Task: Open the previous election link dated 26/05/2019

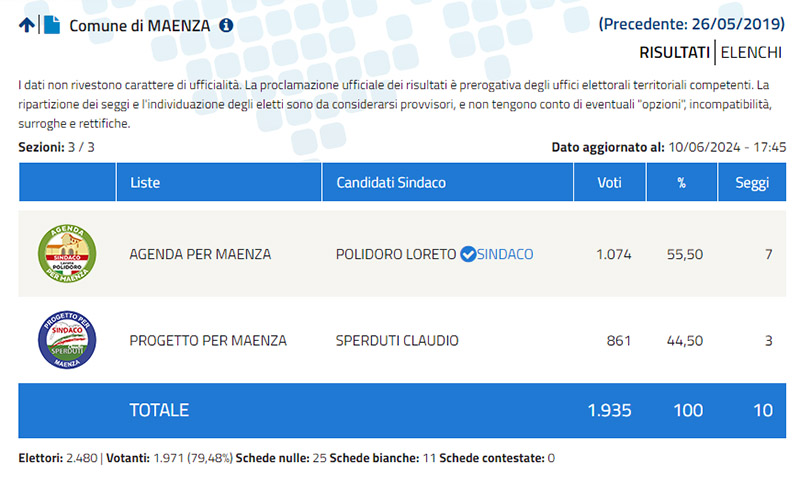Action: 692,24
